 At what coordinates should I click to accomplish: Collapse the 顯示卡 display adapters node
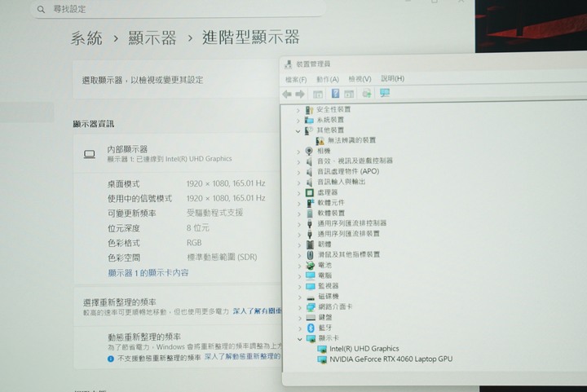[299, 338]
